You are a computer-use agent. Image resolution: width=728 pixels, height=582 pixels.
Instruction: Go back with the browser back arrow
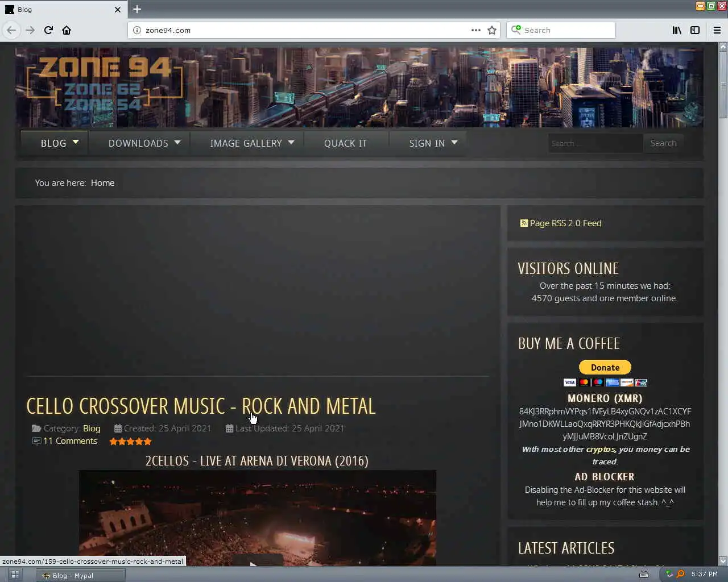coord(11,30)
